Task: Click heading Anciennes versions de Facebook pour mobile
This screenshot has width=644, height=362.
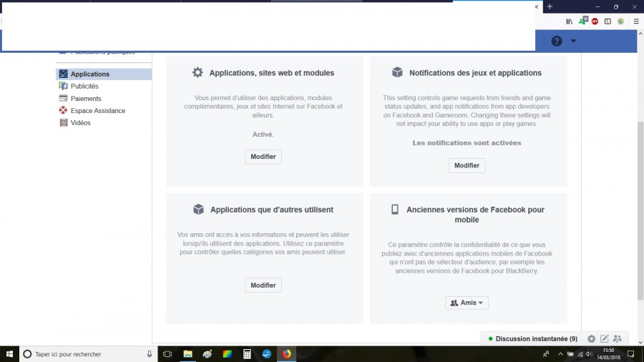Action: 475,215
